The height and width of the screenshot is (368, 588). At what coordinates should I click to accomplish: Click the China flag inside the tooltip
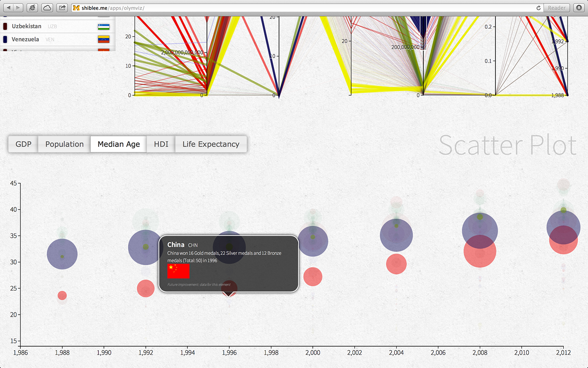178,271
